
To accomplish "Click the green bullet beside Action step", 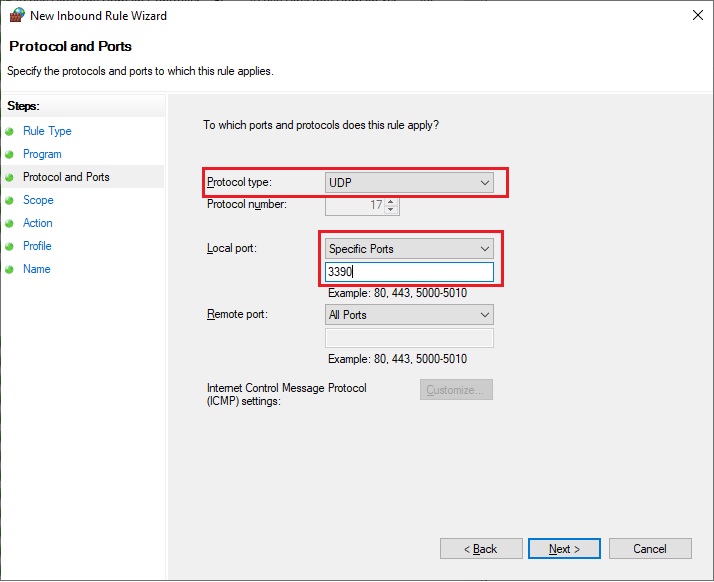I will tap(10, 224).
